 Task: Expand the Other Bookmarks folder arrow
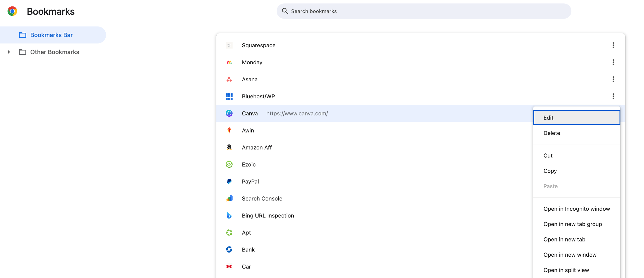click(x=9, y=52)
